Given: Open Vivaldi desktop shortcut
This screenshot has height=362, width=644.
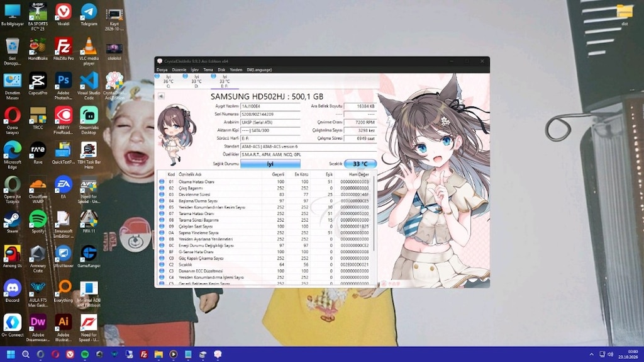Looking at the screenshot, I should click(x=64, y=15).
